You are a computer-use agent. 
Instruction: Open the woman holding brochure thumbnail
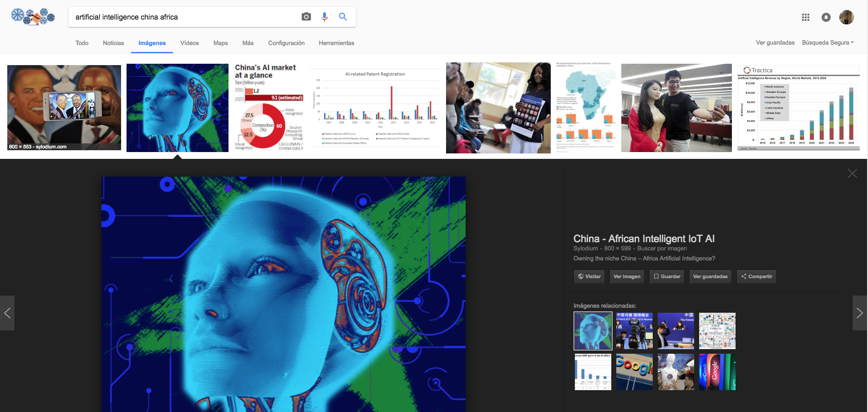498,108
